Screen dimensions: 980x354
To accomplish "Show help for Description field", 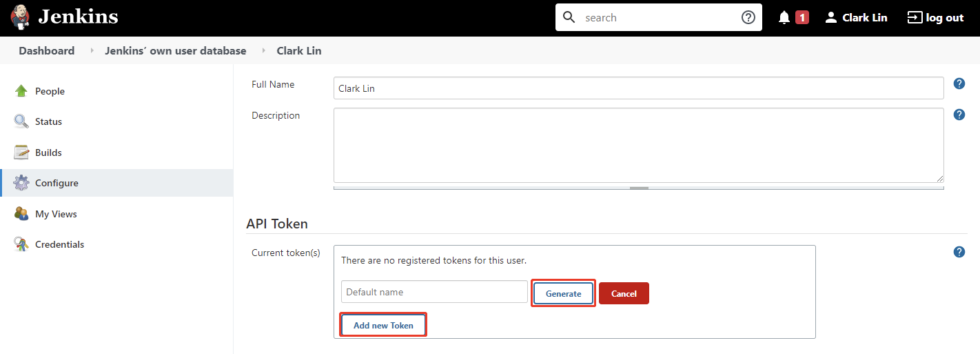I will pos(959,115).
